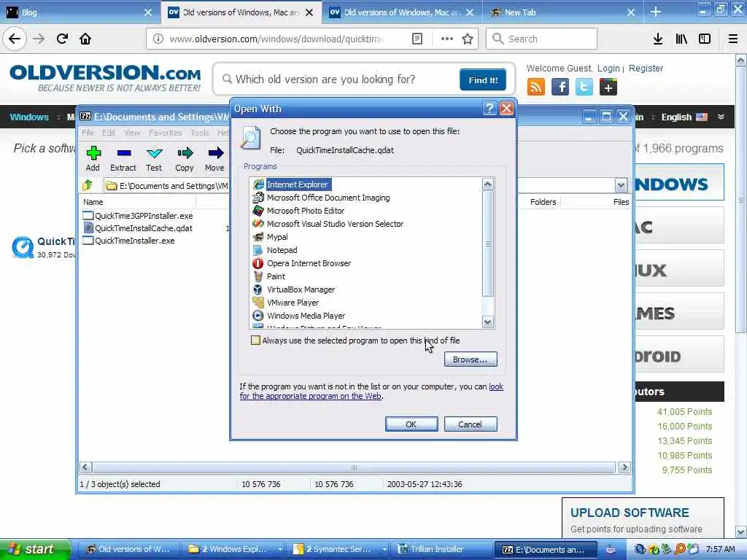Click the Twitter icon on OldVersion
Viewport: 747px width, 560px height.
tap(584, 87)
